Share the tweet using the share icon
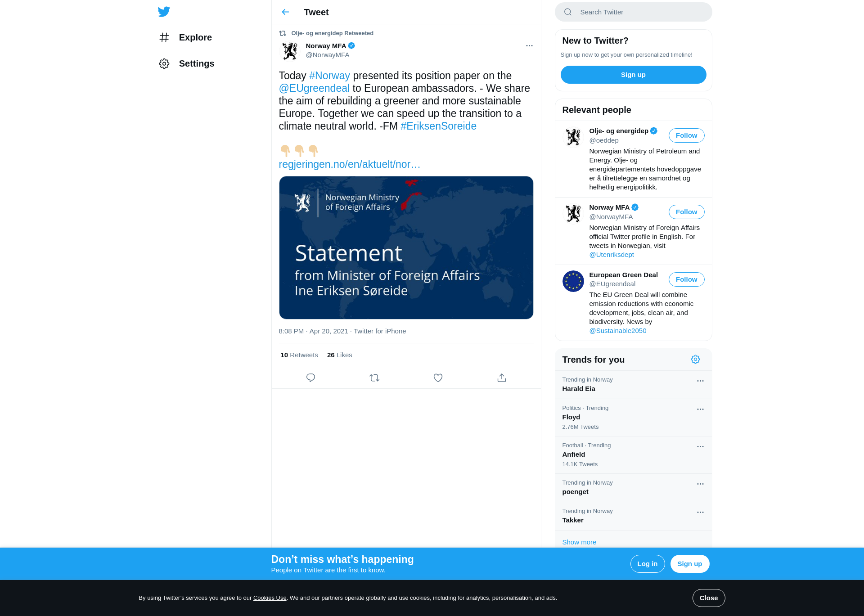864x616 pixels. (502, 378)
